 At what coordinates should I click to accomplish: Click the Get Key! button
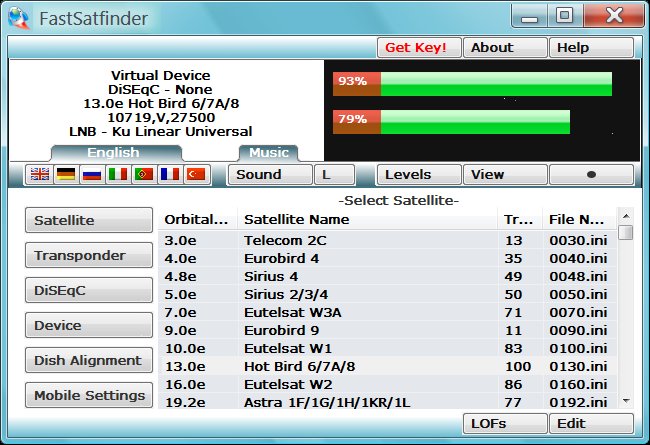(419, 47)
